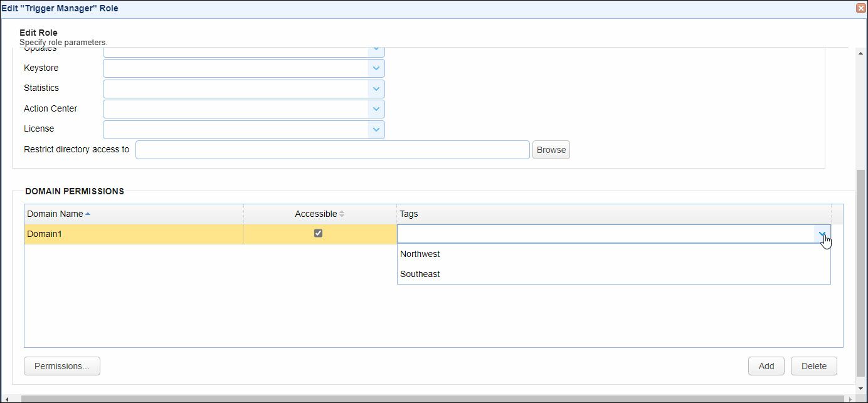Click the Action Center combo box field
The height and width of the screenshot is (403, 868).
(236, 109)
